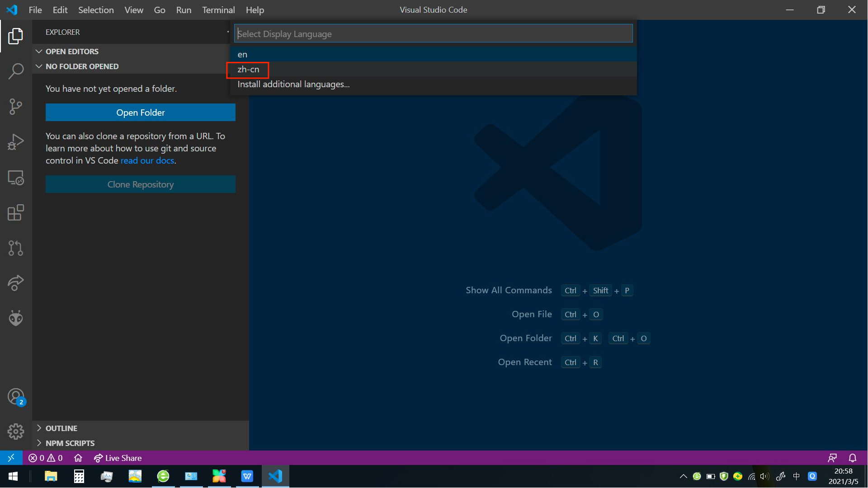This screenshot has width=868, height=488.
Task: Open the Search view in activity bar
Action: tap(16, 71)
